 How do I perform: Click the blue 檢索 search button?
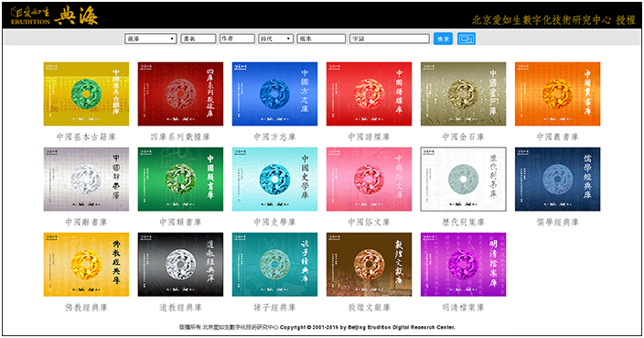coord(443,38)
